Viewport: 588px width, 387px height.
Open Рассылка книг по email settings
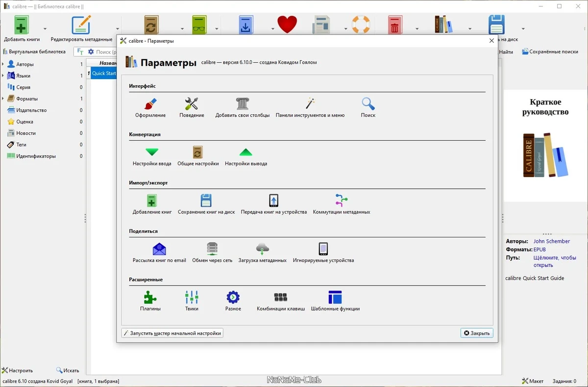[159, 253]
